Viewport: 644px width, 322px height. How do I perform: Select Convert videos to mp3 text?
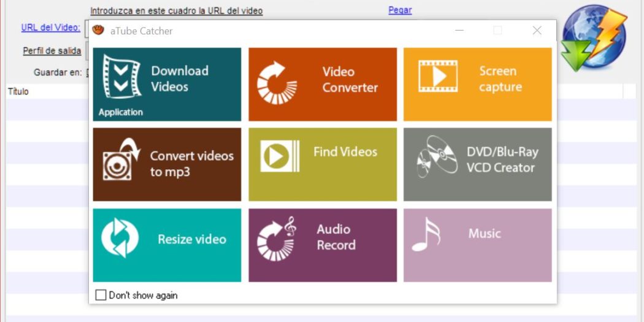tap(192, 164)
